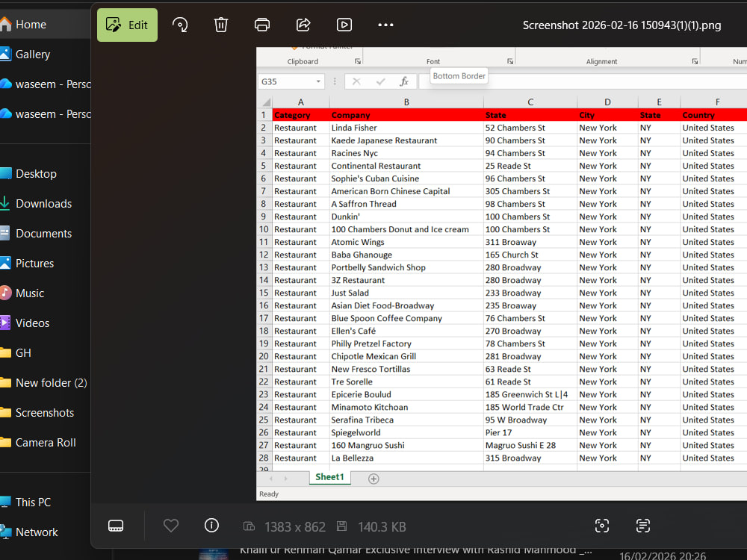Click the cell 185 World Trade Ctr

click(530, 407)
